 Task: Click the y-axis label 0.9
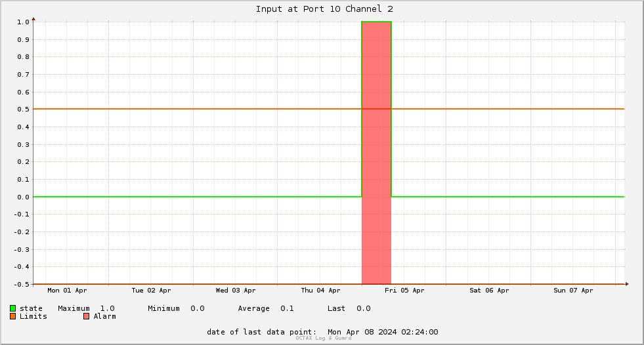(x=23, y=40)
